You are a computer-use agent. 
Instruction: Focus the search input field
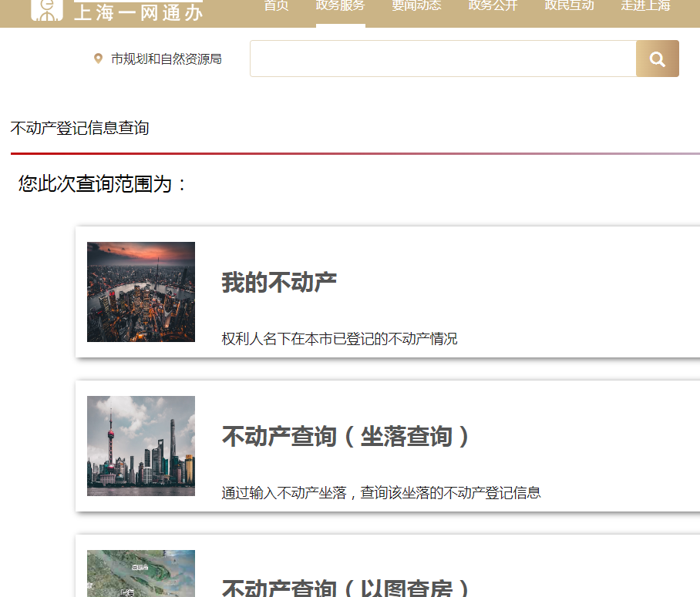coord(443,59)
